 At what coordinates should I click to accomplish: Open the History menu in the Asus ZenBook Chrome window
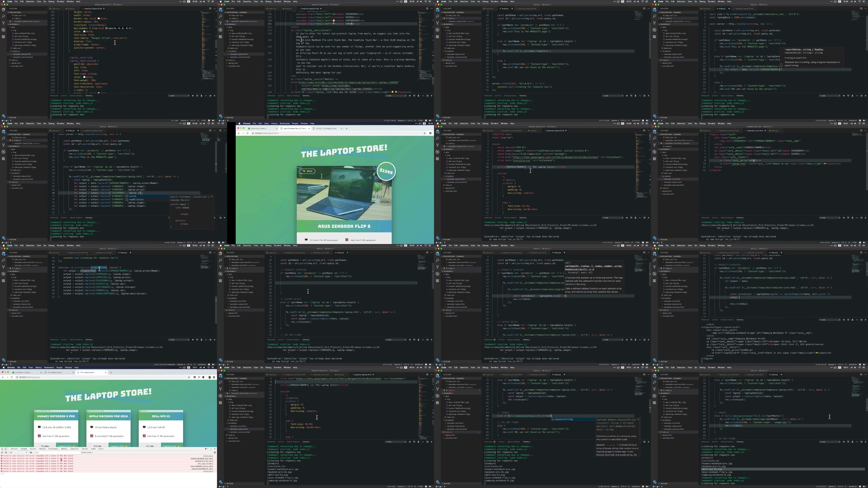[274, 123]
